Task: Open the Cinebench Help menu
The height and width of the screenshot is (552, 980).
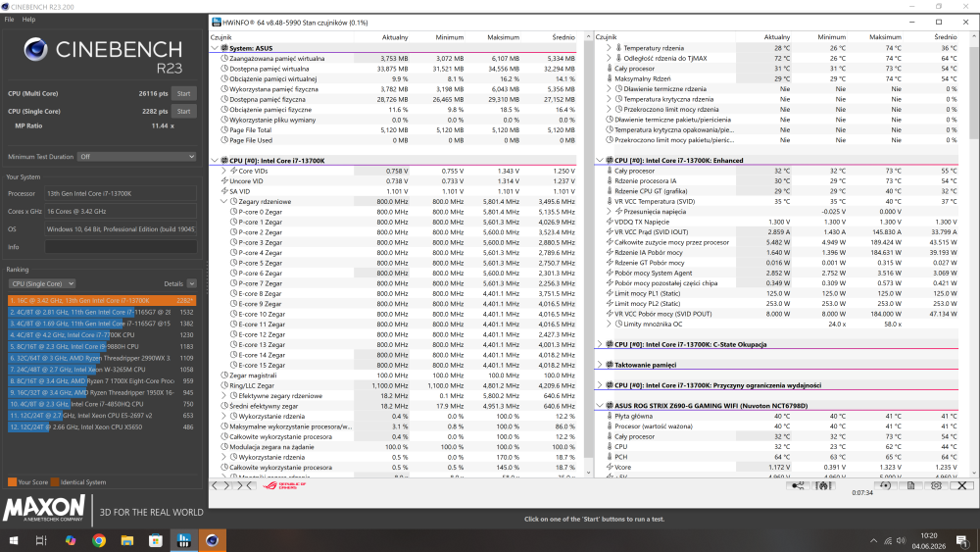Action: pyautogui.click(x=28, y=20)
